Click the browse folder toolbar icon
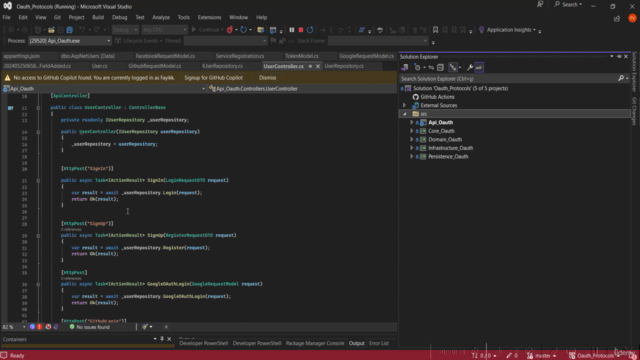This screenshot has height=360, width=640. click(x=260, y=30)
